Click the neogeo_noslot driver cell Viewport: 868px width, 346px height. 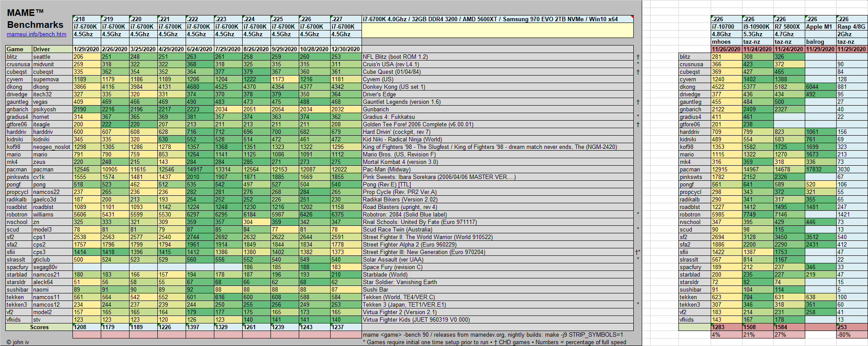pos(52,147)
